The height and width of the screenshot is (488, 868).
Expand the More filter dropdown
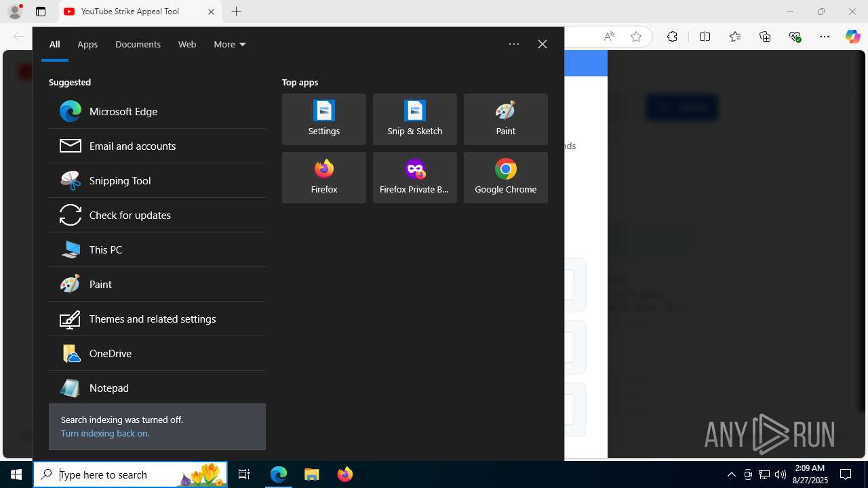coord(230,44)
